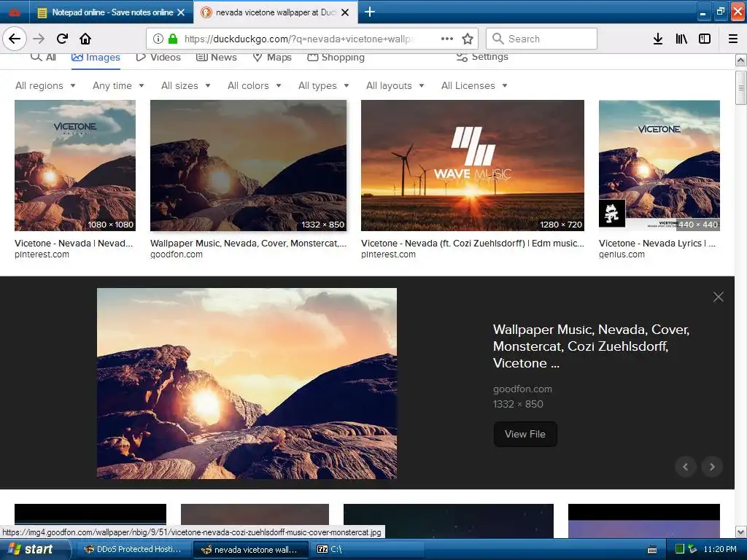Open the All layouts dropdown
This screenshot has height=560, width=747.
point(395,86)
